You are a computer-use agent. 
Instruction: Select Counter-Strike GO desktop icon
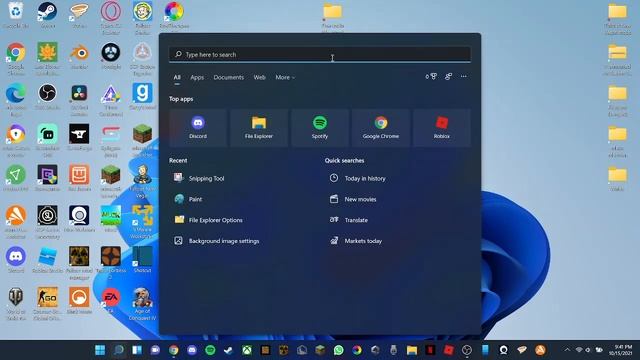(47, 303)
